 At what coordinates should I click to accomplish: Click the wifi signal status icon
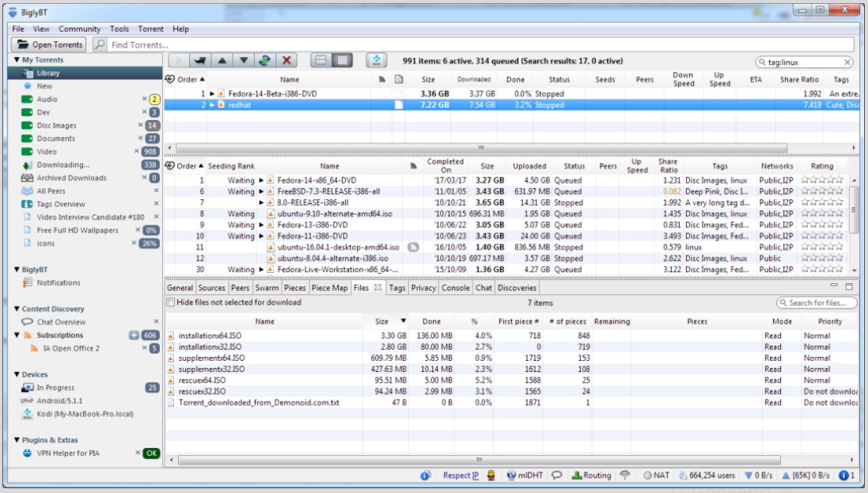pyautogui.click(x=624, y=476)
